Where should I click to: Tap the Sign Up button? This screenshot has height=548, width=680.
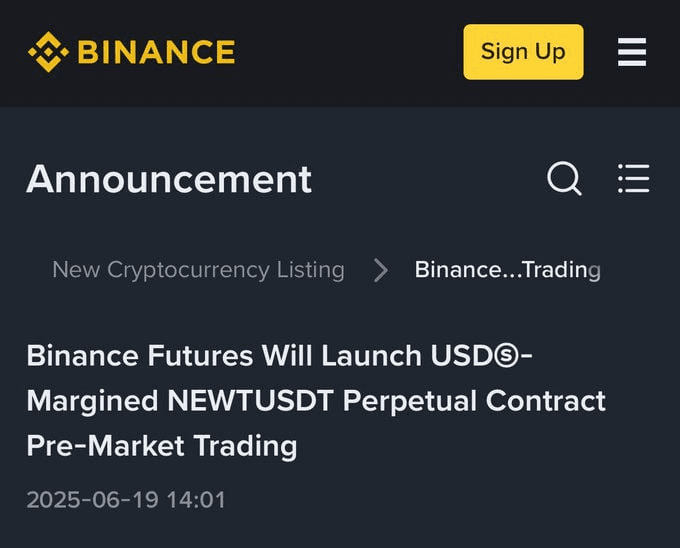tap(523, 52)
